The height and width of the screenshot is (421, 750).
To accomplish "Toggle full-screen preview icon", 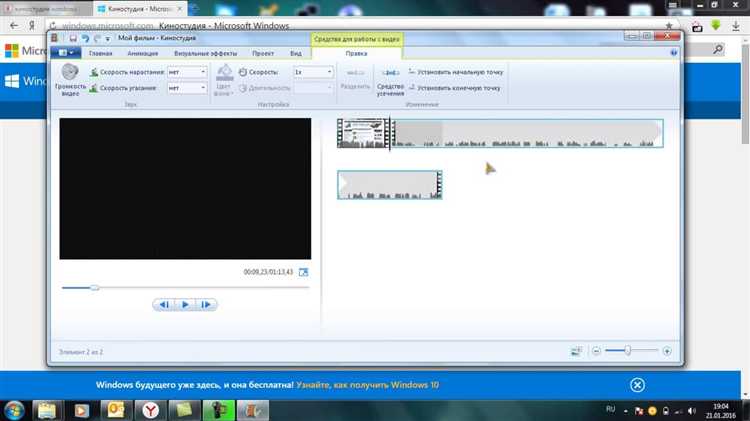I will [303, 272].
